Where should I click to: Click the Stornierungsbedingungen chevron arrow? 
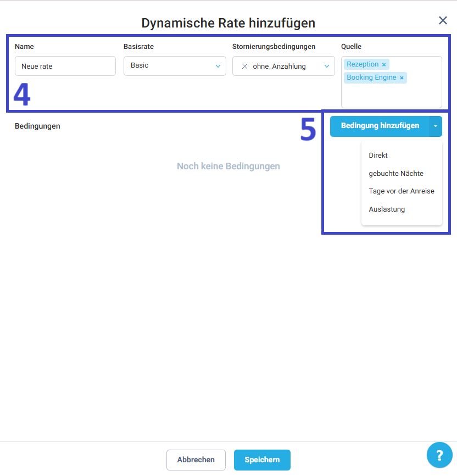coord(326,67)
